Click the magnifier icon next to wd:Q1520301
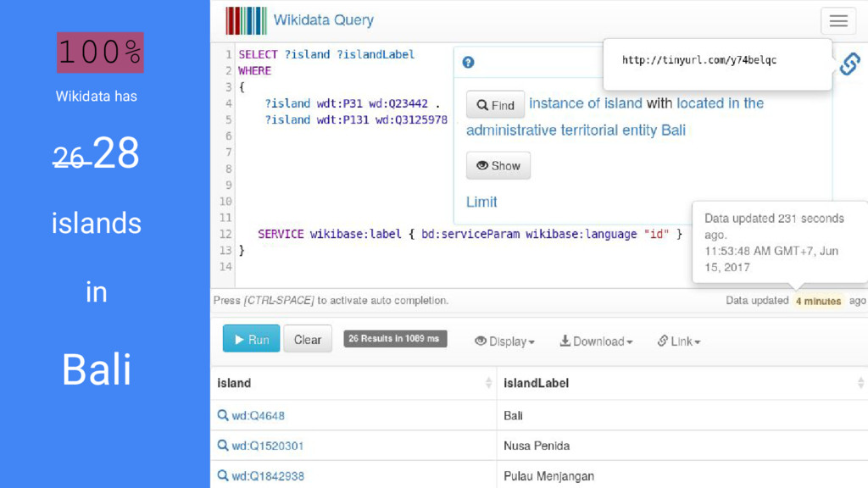The width and height of the screenshot is (868, 488). pos(223,445)
